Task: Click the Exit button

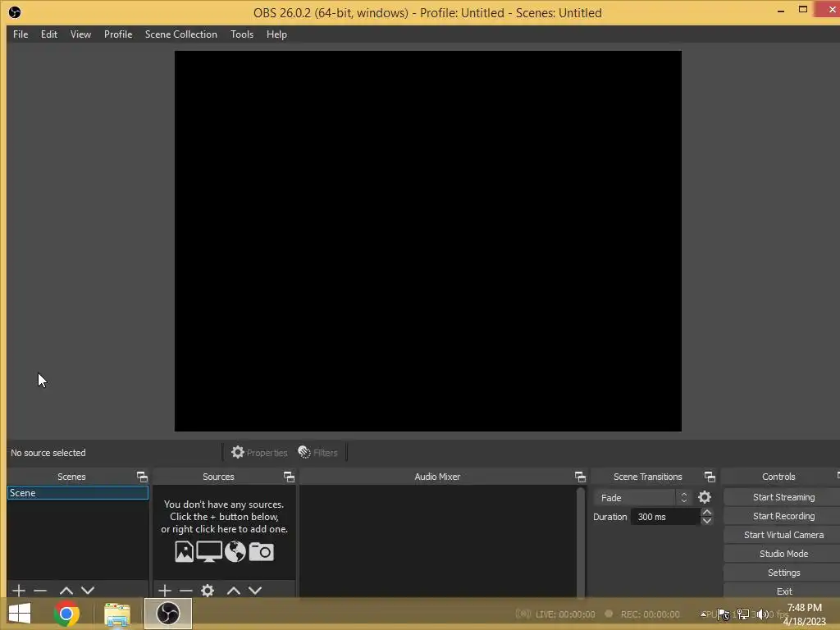Action: [x=783, y=591]
